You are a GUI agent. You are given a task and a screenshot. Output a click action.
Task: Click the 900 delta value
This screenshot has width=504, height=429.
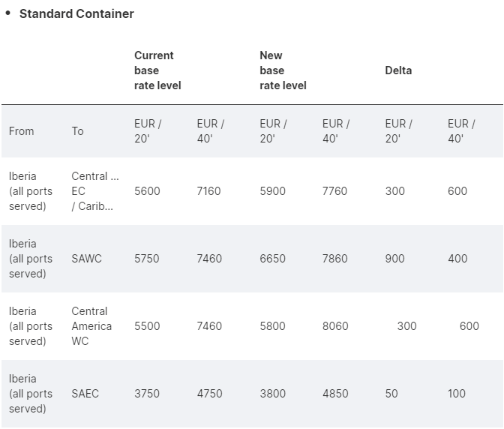394,259
